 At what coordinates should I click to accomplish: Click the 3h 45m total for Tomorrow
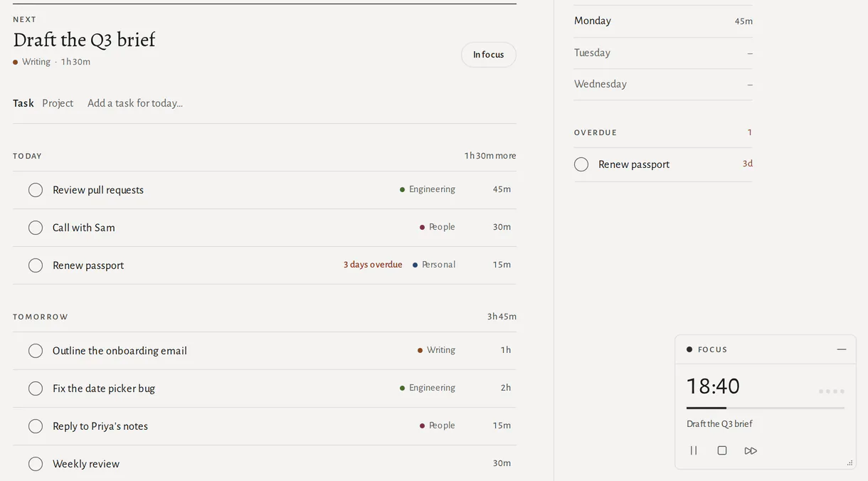(x=502, y=317)
